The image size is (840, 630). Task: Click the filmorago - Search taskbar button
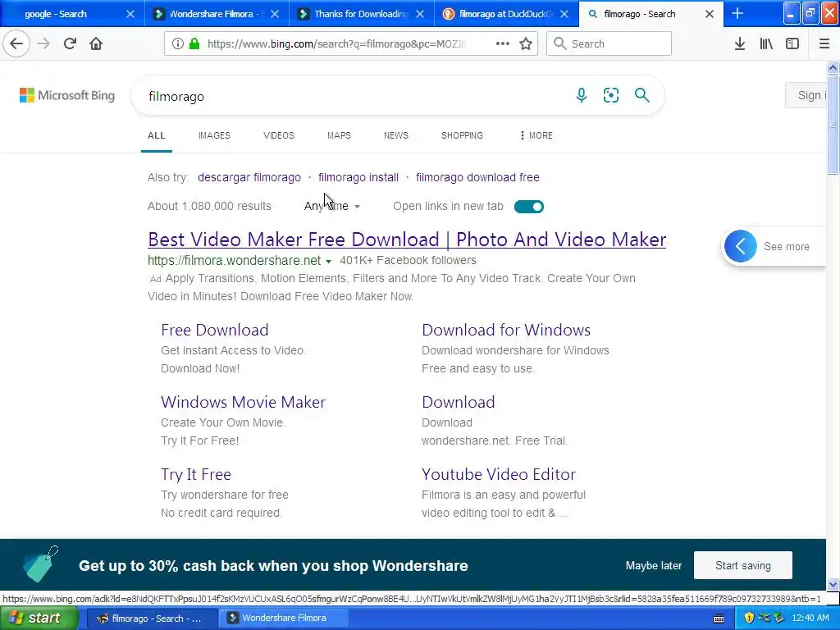click(x=151, y=619)
